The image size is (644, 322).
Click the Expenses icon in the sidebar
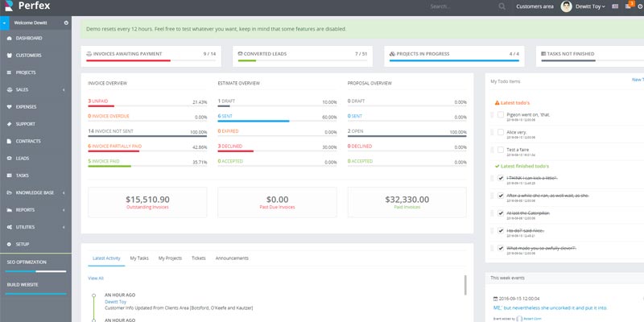(10, 106)
